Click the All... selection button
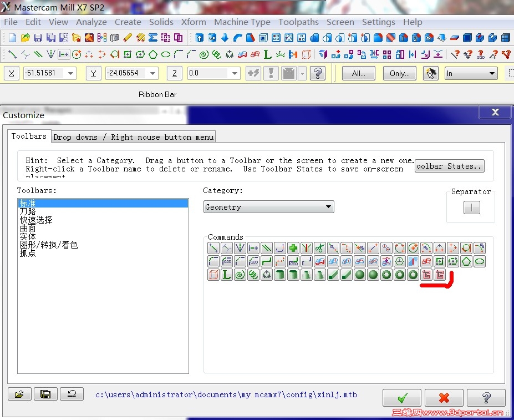This screenshot has width=514, height=420. [359, 73]
